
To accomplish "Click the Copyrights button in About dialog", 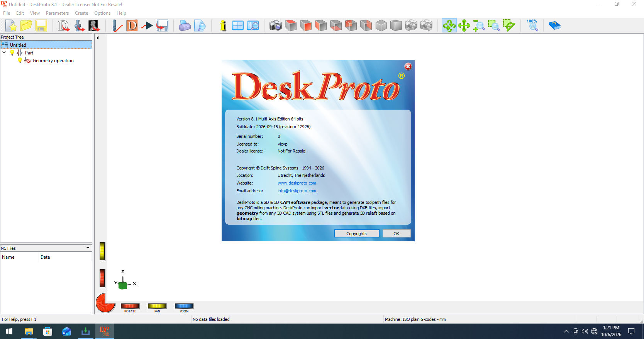I will pos(356,234).
